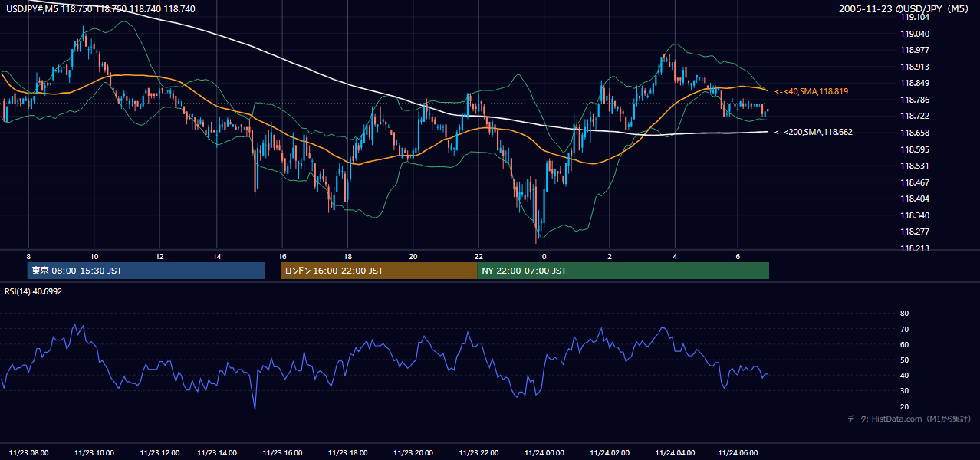
Task: Click time label 11/23 18:00
Action: coord(347,453)
